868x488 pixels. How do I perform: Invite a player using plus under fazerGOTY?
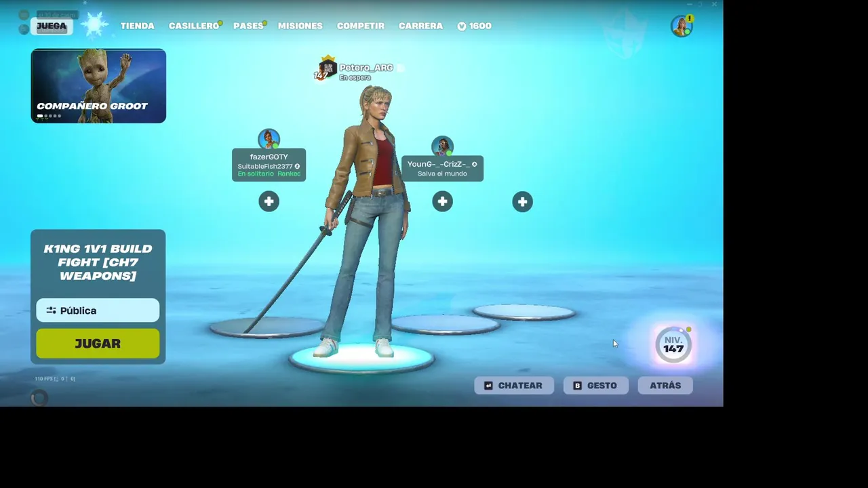point(269,201)
